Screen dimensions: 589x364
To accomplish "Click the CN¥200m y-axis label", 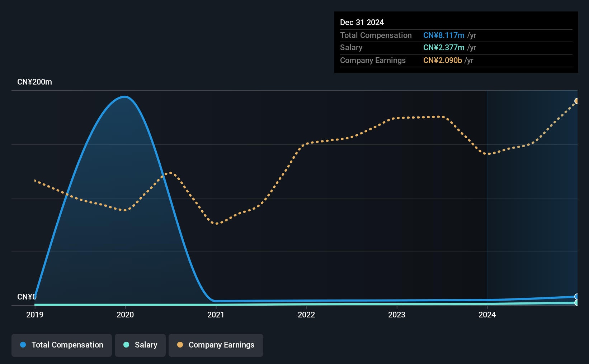I will tap(34, 82).
